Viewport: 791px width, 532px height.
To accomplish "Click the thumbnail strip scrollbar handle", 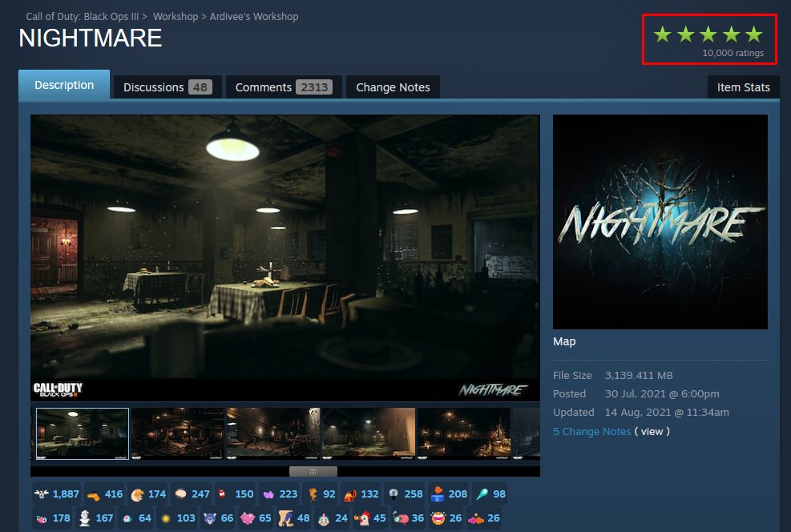I will coord(313,471).
